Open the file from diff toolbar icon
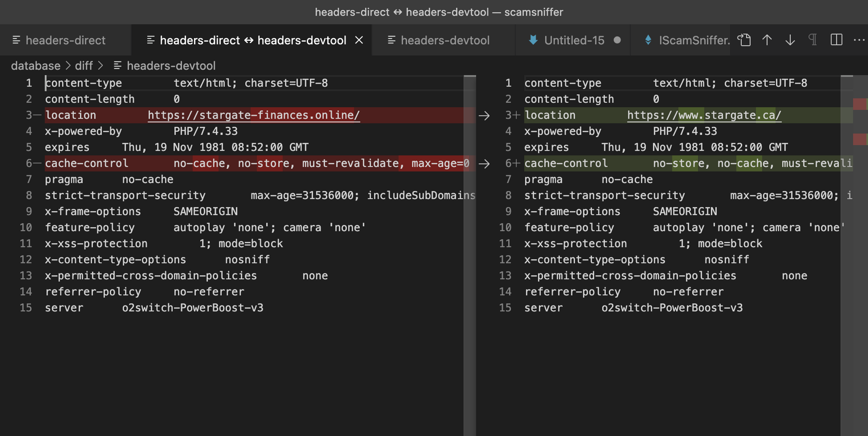The height and width of the screenshot is (436, 868). [x=744, y=40]
